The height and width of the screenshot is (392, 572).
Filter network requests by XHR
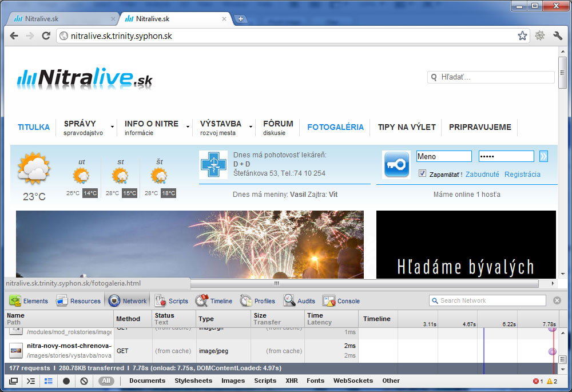click(x=292, y=381)
